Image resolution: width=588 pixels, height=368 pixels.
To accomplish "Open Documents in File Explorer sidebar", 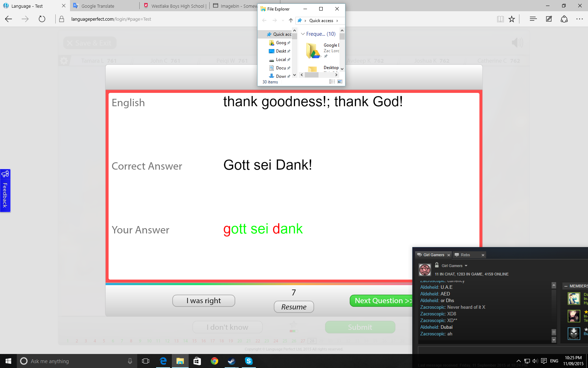I will coord(280,68).
